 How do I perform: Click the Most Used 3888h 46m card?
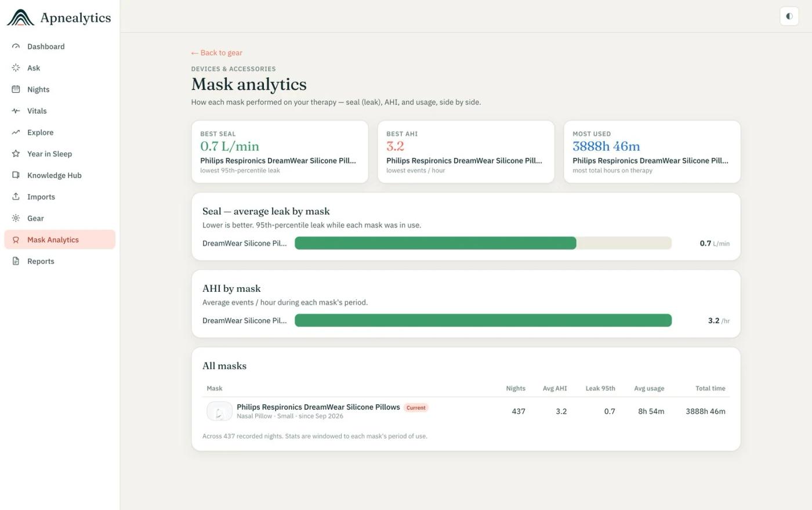click(652, 152)
